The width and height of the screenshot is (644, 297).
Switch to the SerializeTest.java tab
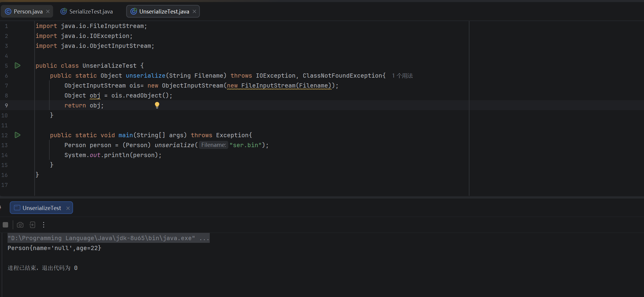91,11
